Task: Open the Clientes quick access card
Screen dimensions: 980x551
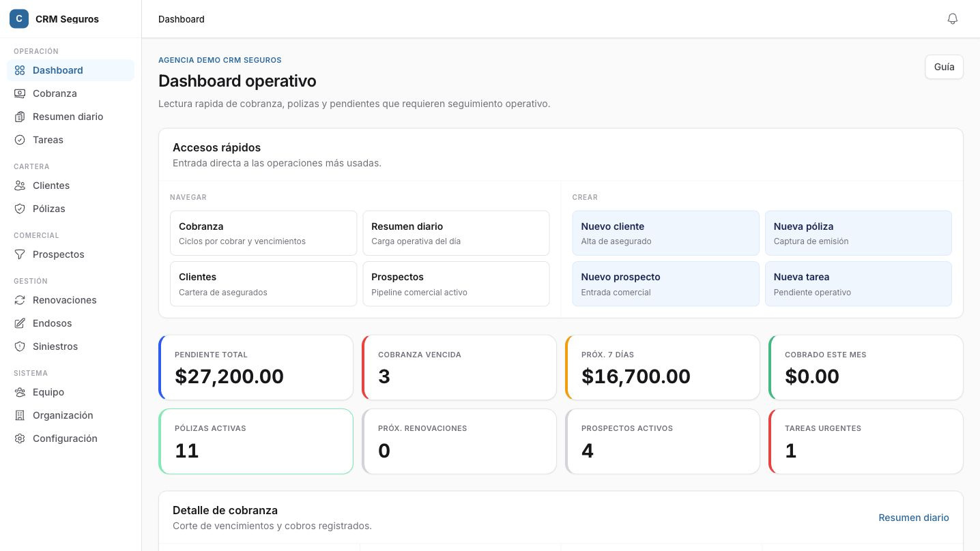Action: [x=263, y=284]
